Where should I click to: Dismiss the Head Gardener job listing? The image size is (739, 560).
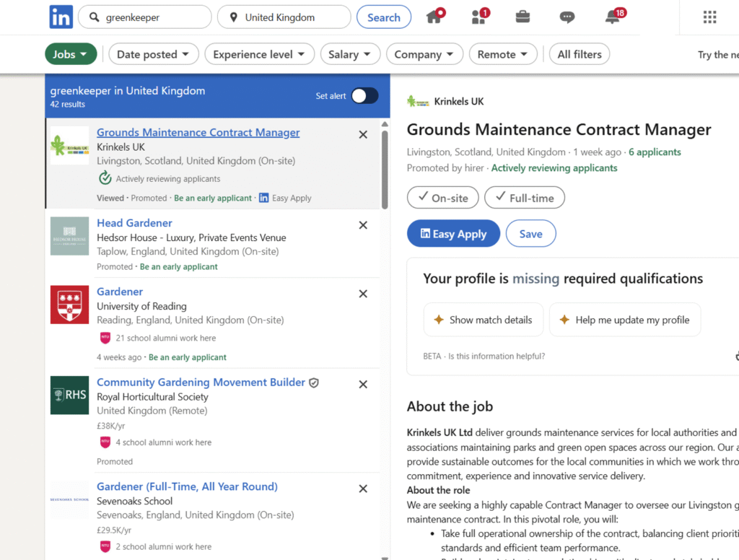coord(363,225)
